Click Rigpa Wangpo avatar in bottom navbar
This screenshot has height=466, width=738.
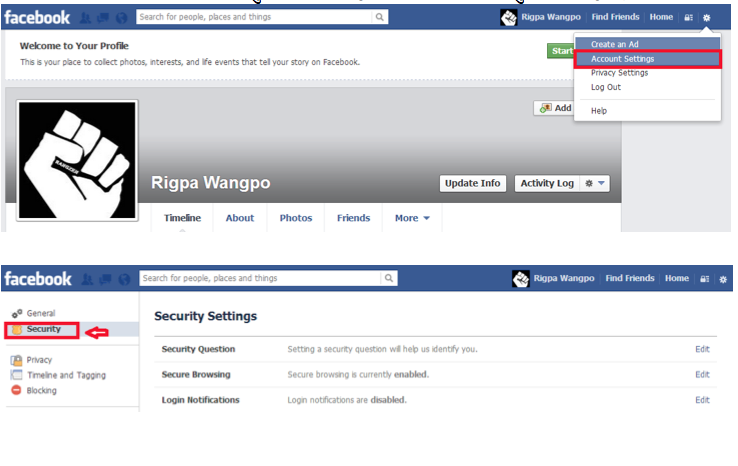pos(521,279)
